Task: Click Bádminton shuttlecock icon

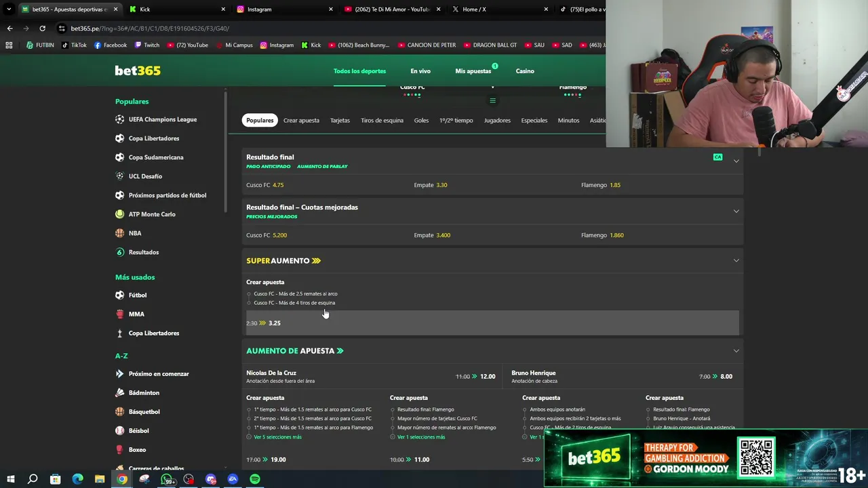Action: click(120, 392)
